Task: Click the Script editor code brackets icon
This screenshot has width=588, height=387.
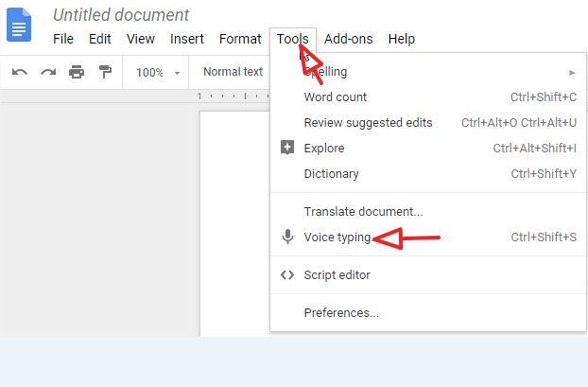Action: [287, 274]
